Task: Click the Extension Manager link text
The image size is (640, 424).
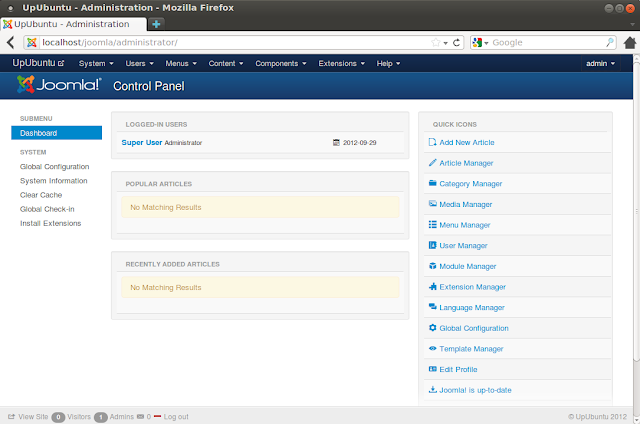Action: click(x=472, y=287)
